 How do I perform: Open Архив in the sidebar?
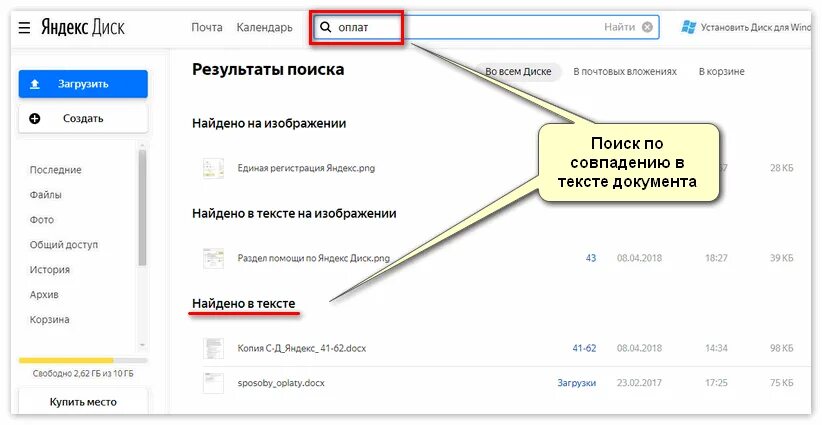point(44,295)
